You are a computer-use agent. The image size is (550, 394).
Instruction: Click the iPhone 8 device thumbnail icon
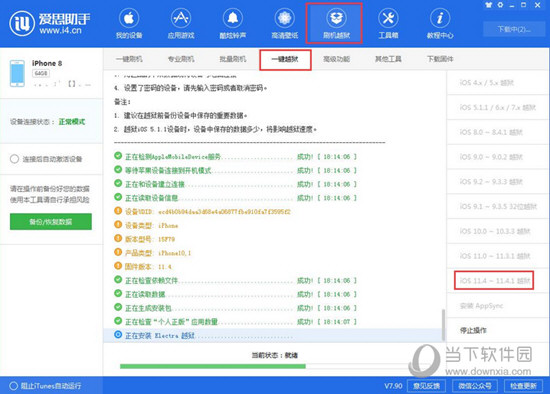(17, 73)
